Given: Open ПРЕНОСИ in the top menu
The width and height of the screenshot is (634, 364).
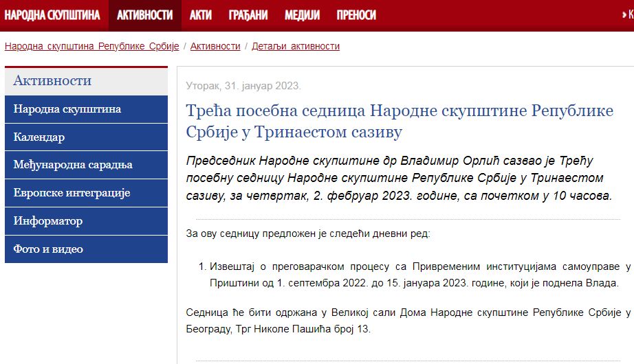Looking at the screenshot, I should 356,15.
